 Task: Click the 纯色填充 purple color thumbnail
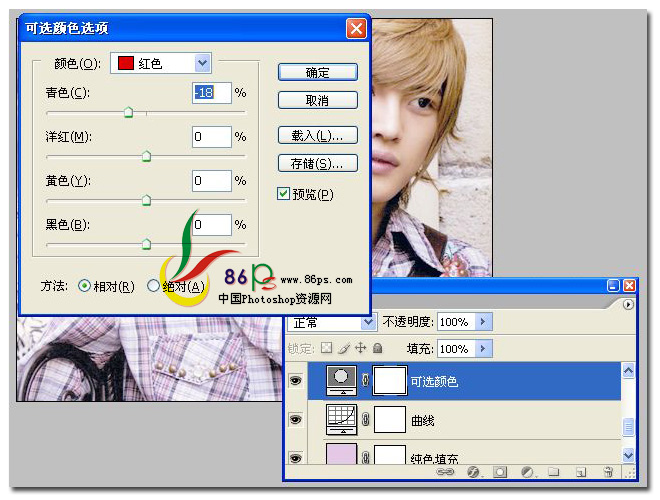(341, 454)
